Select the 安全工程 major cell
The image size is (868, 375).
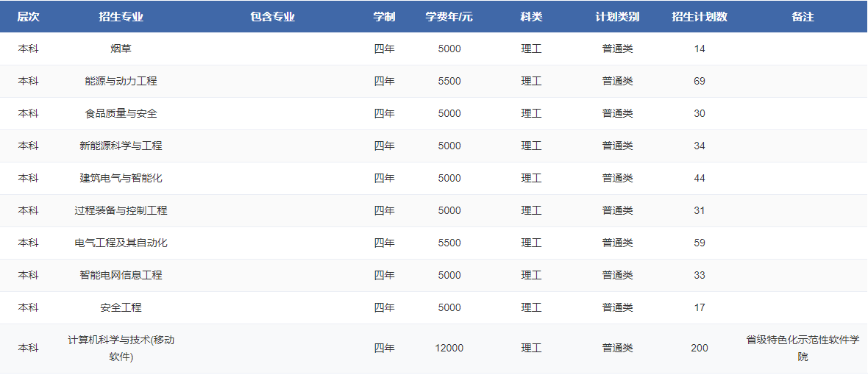click(x=121, y=308)
